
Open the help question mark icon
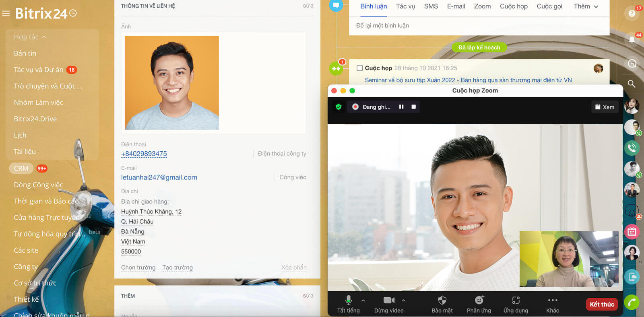click(x=632, y=13)
